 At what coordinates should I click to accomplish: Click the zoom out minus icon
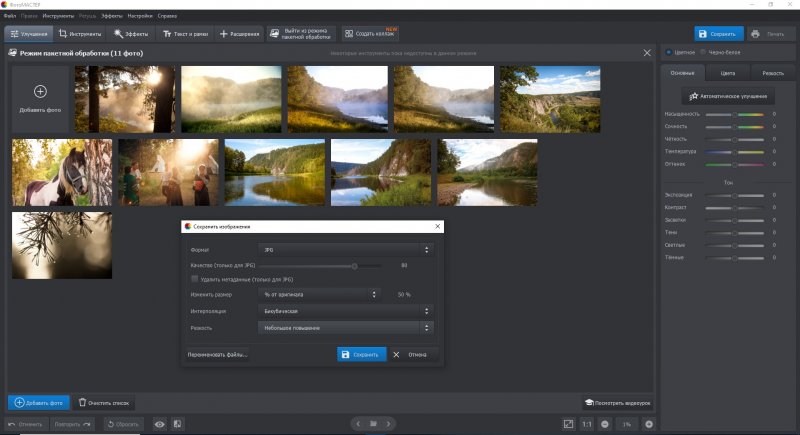[x=604, y=424]
